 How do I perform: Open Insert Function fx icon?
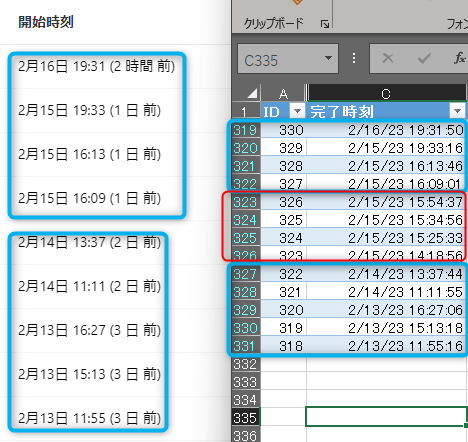tap(459, 58)
